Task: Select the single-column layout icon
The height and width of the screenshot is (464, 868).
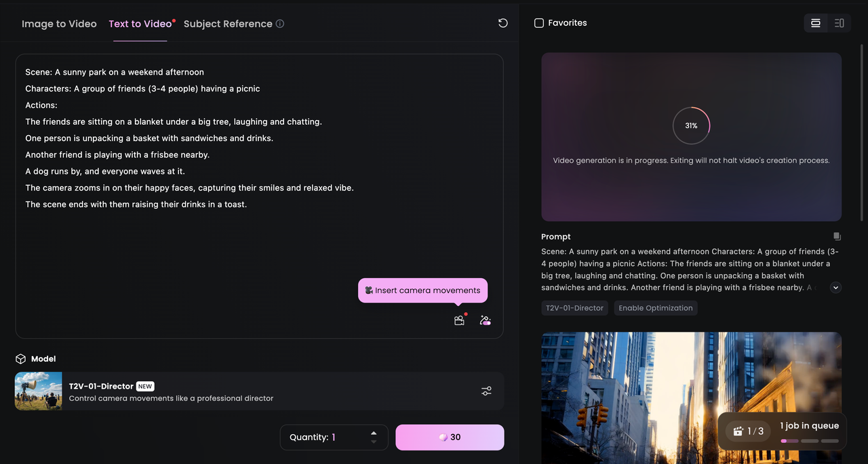Action: [x=815, y=22]
